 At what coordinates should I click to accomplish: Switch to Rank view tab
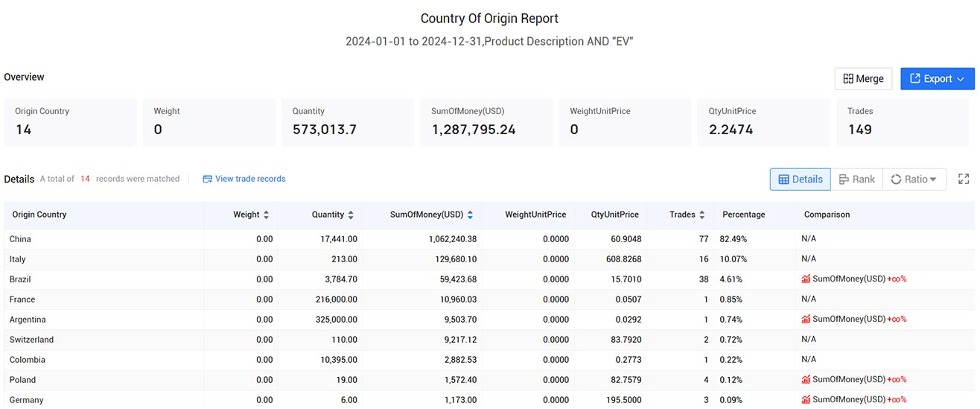[856, 179]
